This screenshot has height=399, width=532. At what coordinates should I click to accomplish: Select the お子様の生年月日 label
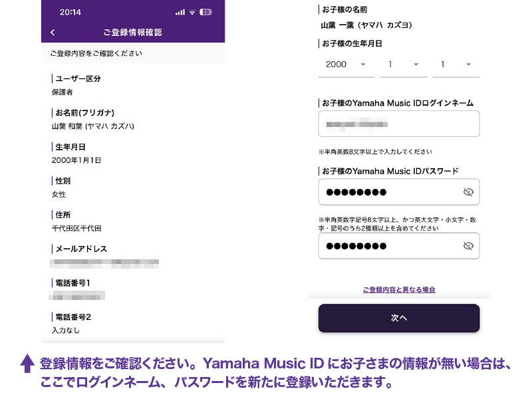[352, 43]
